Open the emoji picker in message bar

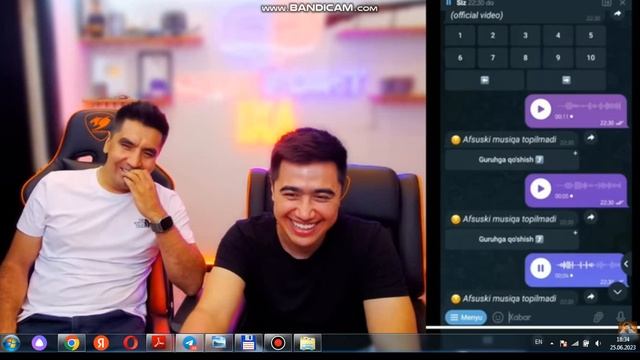click(498, 317)
